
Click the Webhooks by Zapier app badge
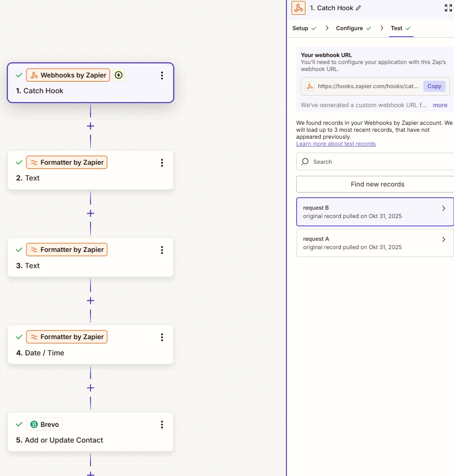68,75
